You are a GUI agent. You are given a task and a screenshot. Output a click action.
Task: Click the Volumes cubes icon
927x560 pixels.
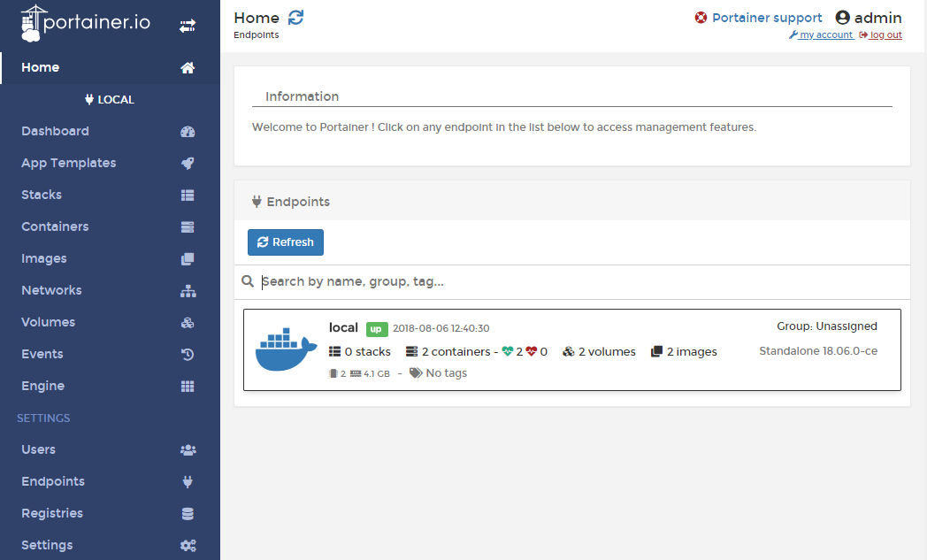point(188,323)
